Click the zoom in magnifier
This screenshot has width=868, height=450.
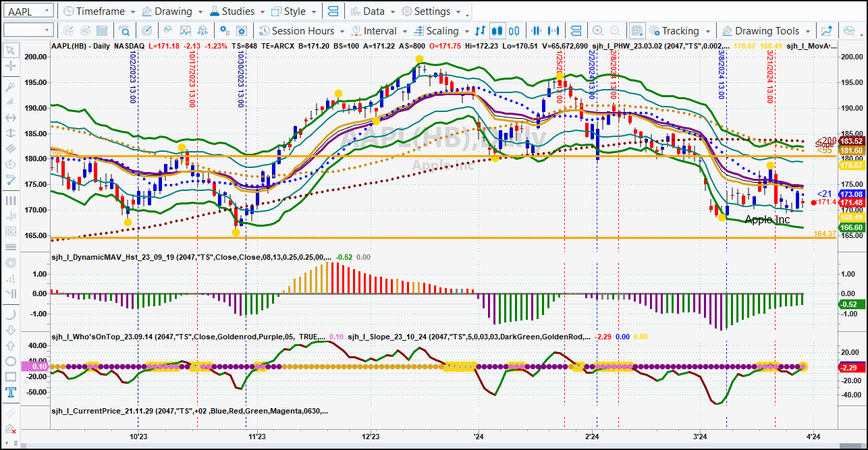(598, 31)
